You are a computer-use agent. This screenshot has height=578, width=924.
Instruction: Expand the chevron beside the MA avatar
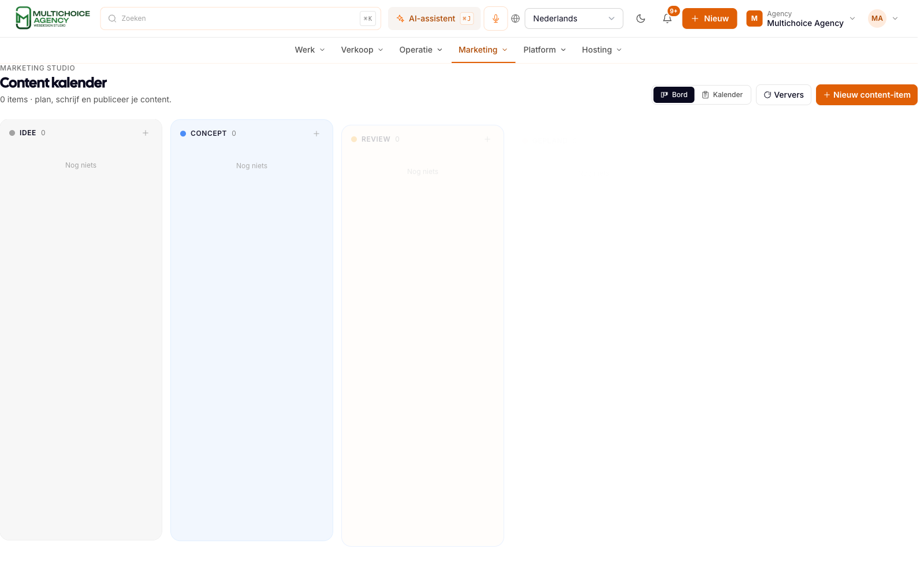pos(895,18)
